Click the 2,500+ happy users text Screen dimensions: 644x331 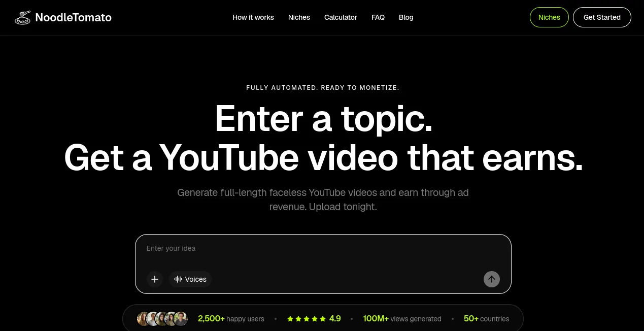[x=231, y=319]
